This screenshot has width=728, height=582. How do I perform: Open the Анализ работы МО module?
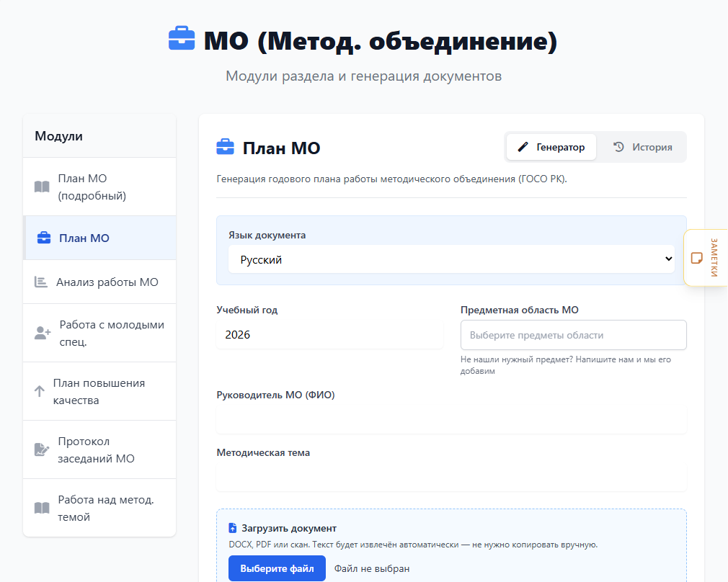(99, 282)
